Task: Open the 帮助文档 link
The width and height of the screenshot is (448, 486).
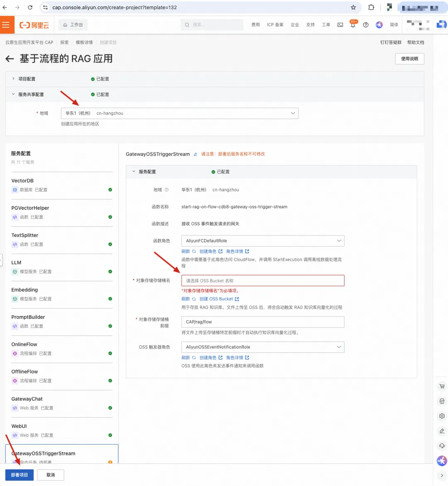Action: pos(416,42)
